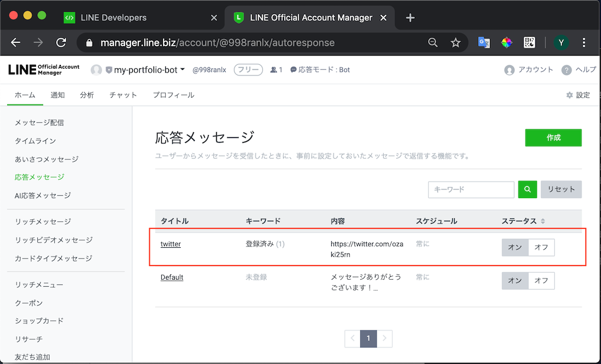Viewport: 601px width, 364px height.
Task: Select the 通知 tab
Action: point(57,95)
